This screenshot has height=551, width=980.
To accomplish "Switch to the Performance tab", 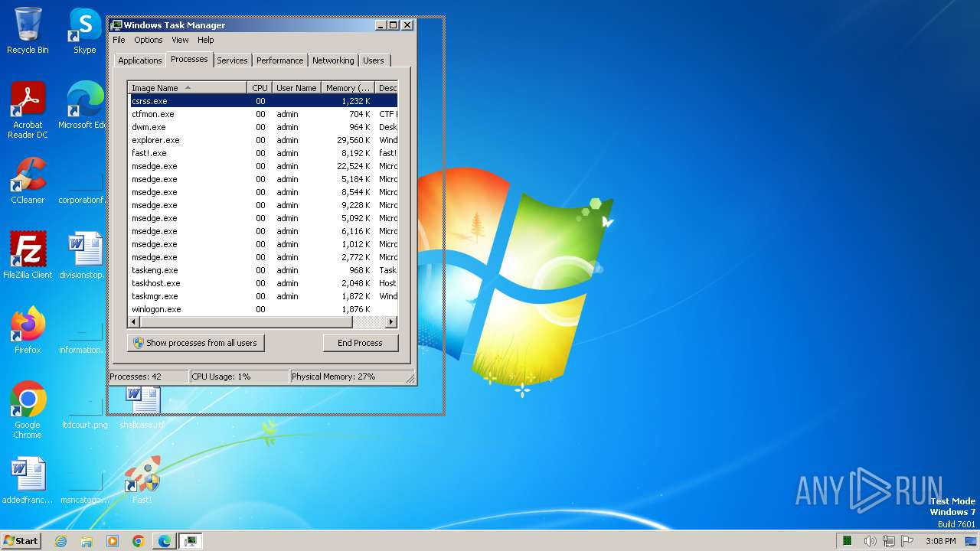I will pos(279,60).
